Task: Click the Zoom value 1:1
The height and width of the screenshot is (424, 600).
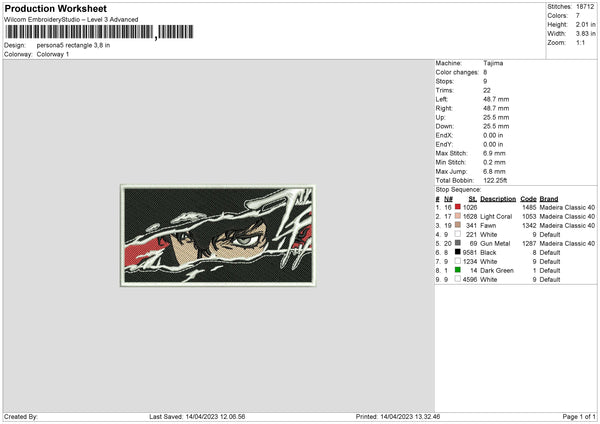Action: 580,42
